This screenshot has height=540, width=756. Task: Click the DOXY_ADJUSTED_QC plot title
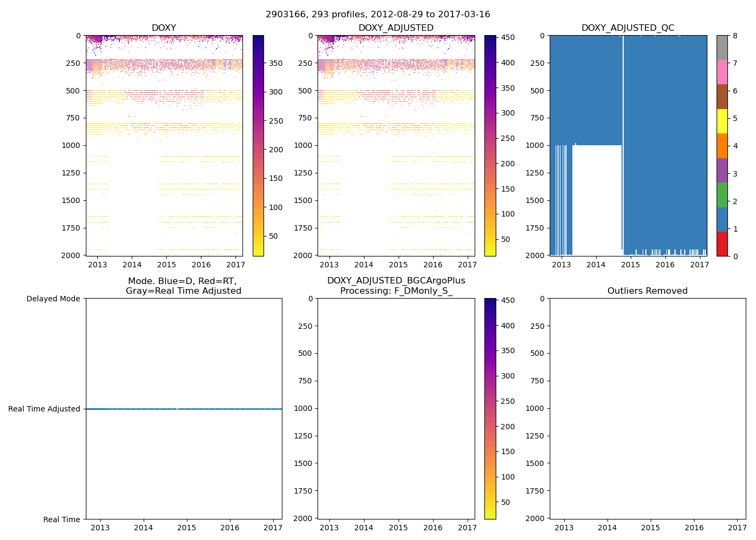tap(627, 28)
